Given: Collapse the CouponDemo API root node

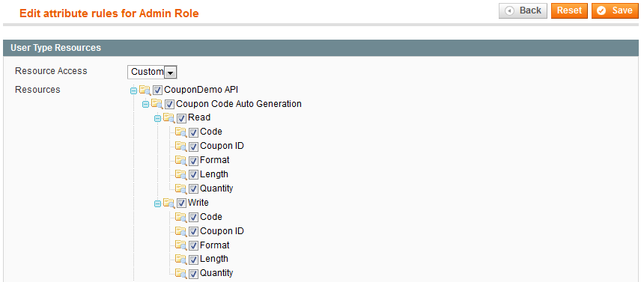Looking at the screenshot, I should click(133, 91).
